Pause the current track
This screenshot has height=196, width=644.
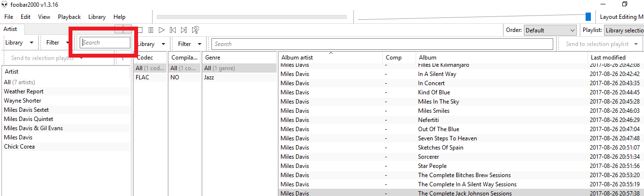coord(151,30)
